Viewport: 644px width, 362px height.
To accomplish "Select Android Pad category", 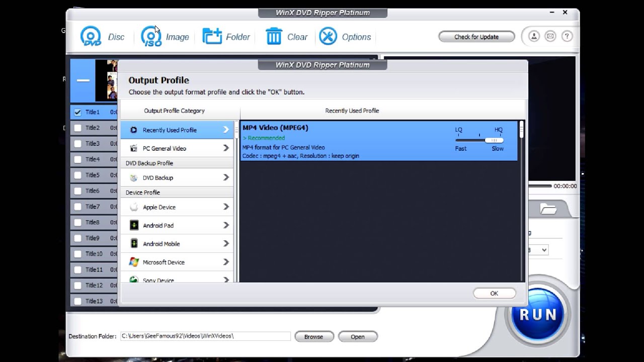I will coord(177,225).
